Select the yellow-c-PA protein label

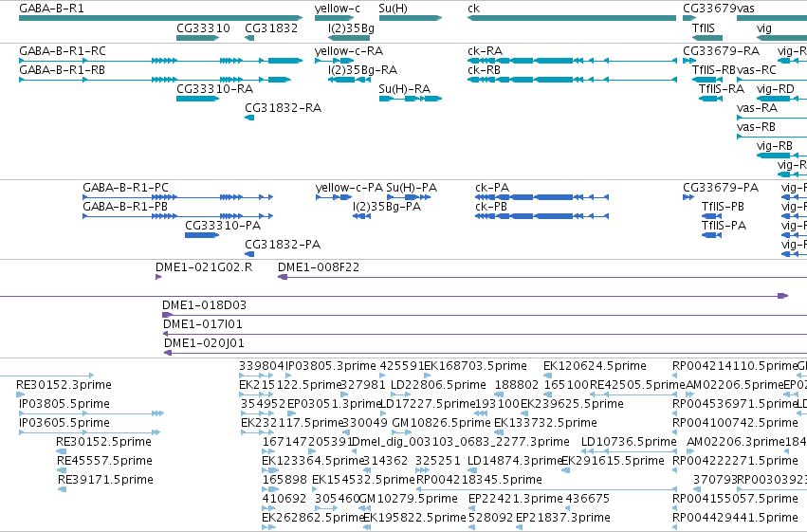click(350, 188)
